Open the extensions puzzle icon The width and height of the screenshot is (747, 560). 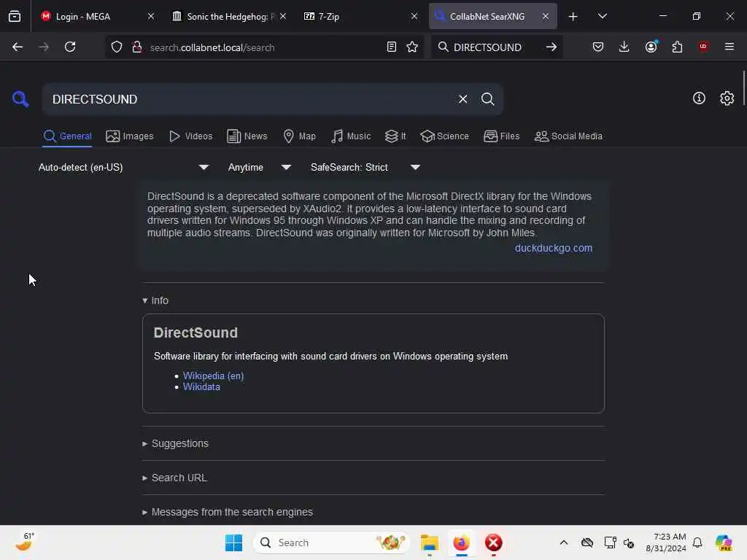coord(677,47)
